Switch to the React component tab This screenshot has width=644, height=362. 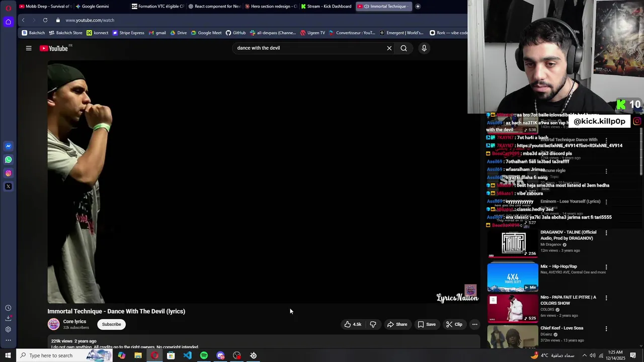click(214, 7)
